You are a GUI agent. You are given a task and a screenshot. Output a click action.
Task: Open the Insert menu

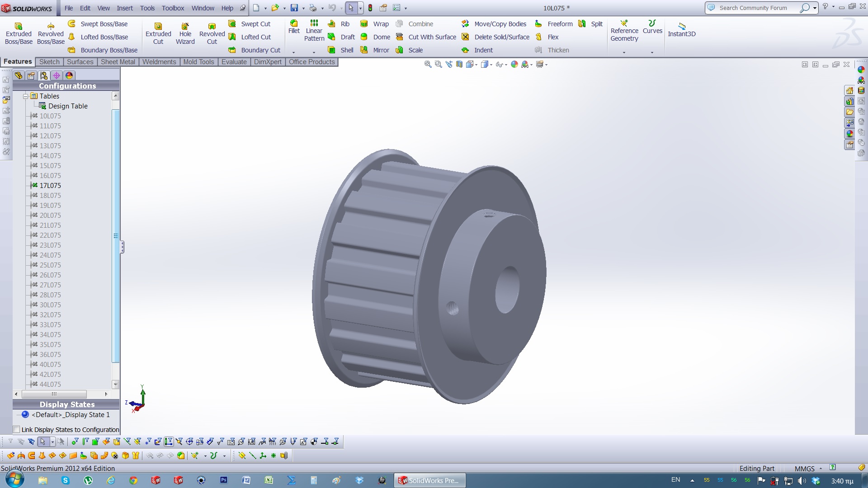pyautogui.click(x=125, y=8)
